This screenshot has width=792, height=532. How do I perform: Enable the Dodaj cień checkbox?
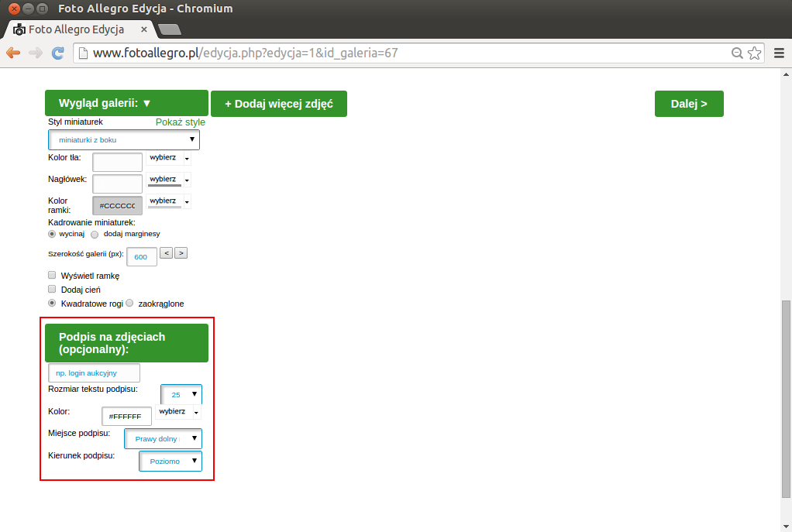pos(52,289)
